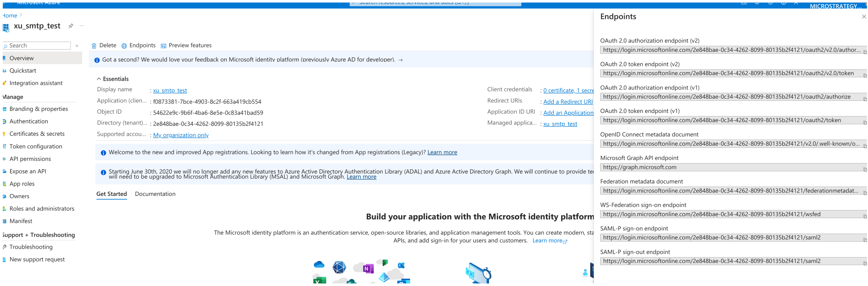The image size is (868, 286).
Task: Open the more options ellipsis beside the app title
Action: [x=82, y=26]
